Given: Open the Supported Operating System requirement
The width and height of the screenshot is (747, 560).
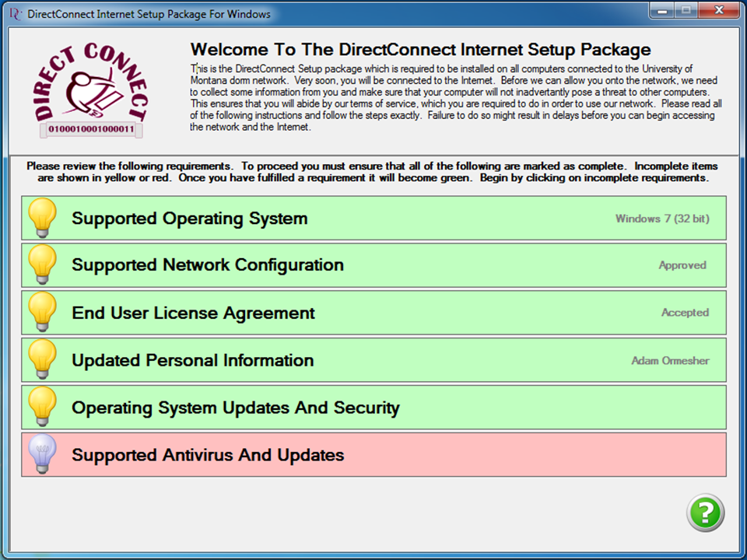Looking at the screenshot, I should 373,218.
